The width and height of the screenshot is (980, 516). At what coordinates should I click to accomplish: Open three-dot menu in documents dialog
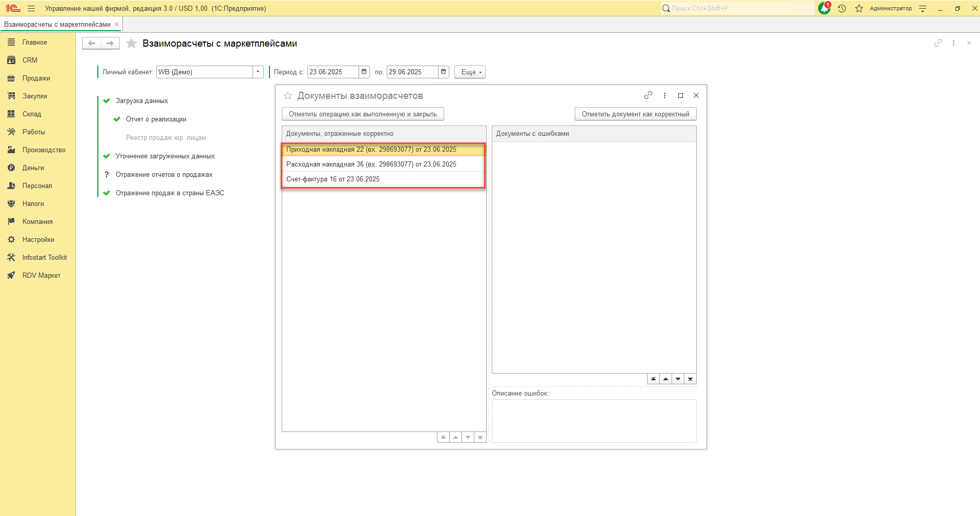(664, 95)
